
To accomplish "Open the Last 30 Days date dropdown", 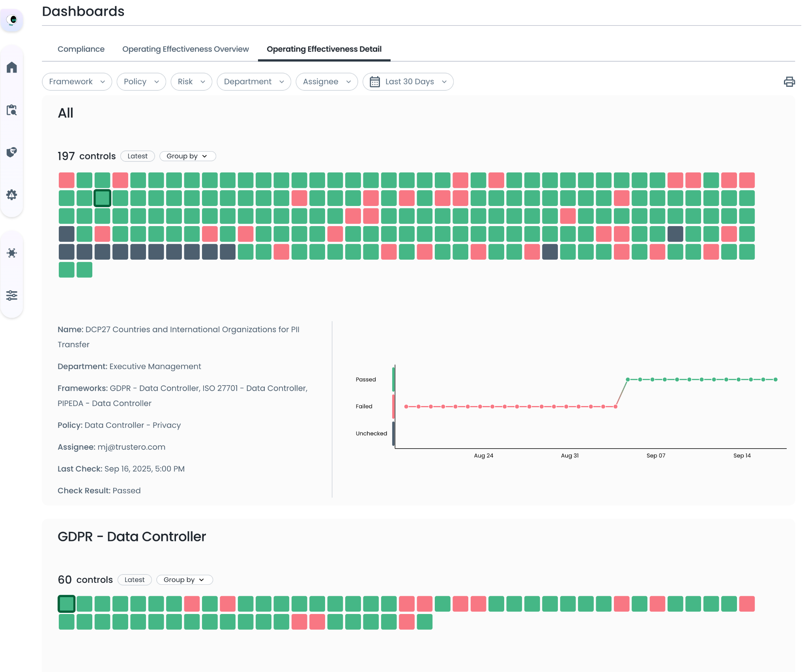I will (x=408, y=82).
